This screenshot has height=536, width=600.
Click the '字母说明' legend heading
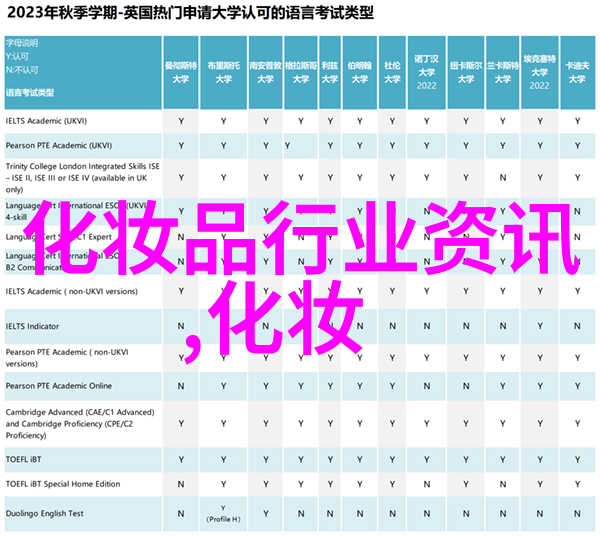click(22, 43)
